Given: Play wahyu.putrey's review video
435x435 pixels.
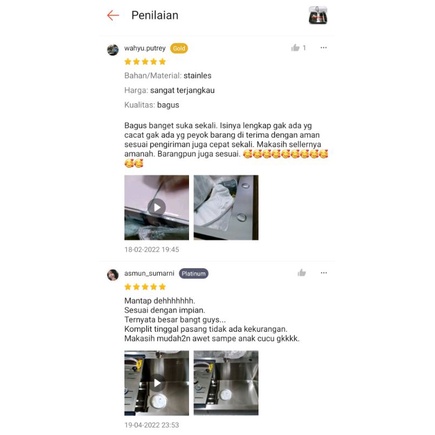Looking at the screenshot, I should coord(157,207).
